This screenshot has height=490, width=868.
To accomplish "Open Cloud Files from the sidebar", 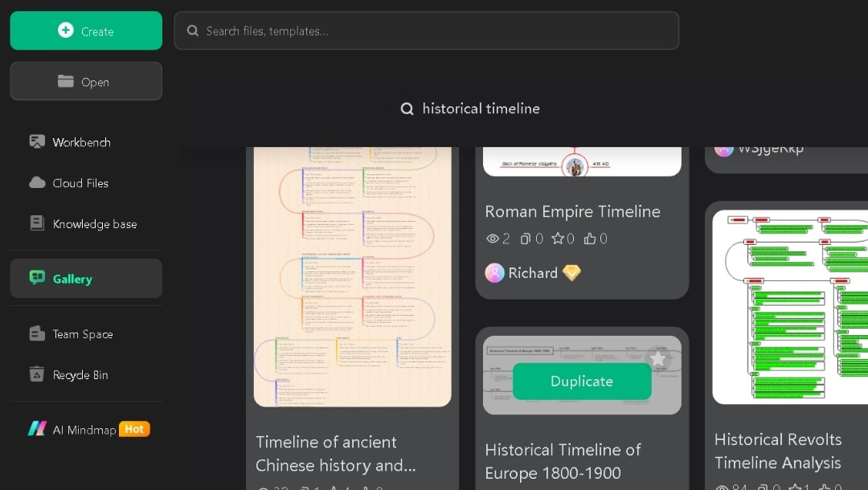I will tap(80, 183).
